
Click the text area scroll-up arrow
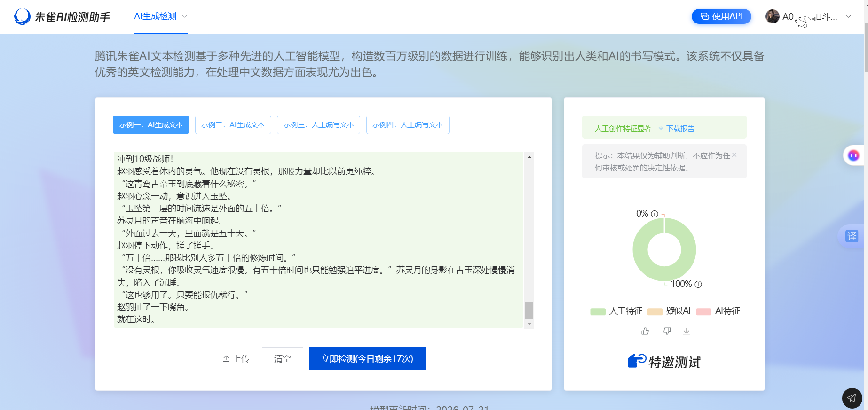[529, 157]
